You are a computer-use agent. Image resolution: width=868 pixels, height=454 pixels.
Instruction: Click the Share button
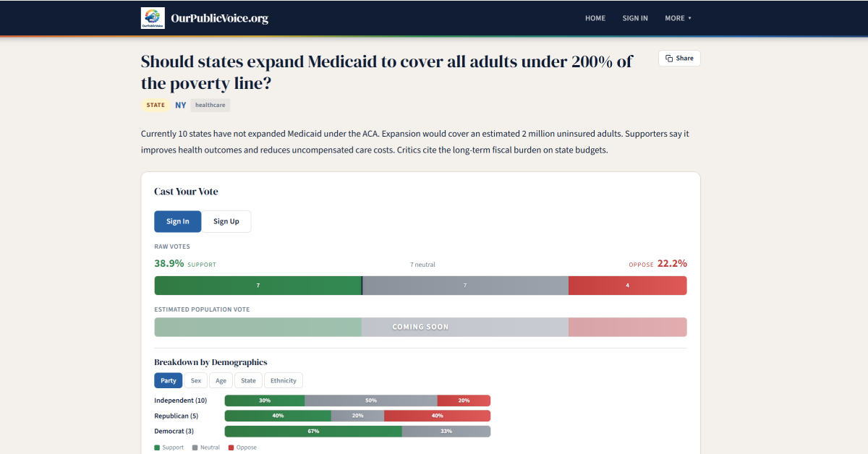click(679, 59)
